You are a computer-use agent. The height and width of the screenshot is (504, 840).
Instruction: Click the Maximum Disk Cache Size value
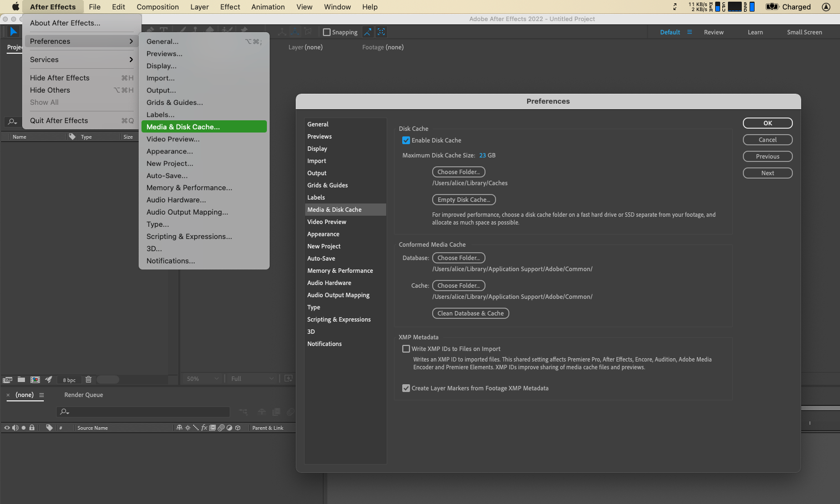482,155
